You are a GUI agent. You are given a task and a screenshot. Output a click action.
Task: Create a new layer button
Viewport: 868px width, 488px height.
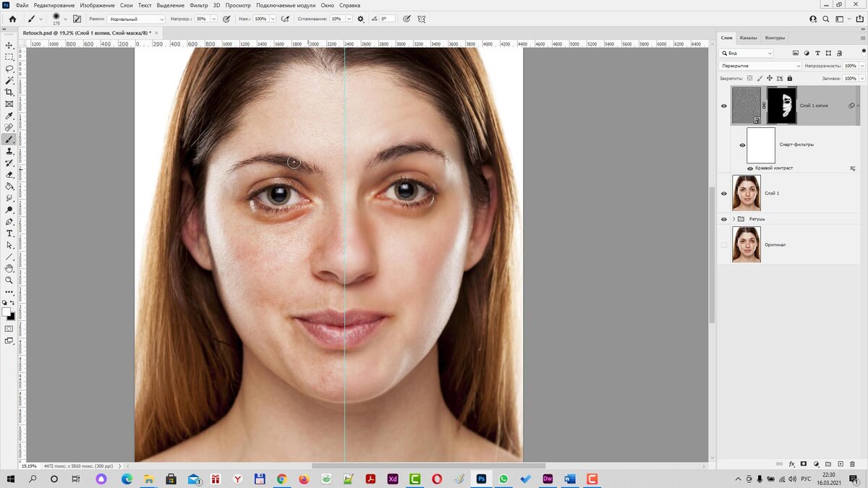[841, 463]
